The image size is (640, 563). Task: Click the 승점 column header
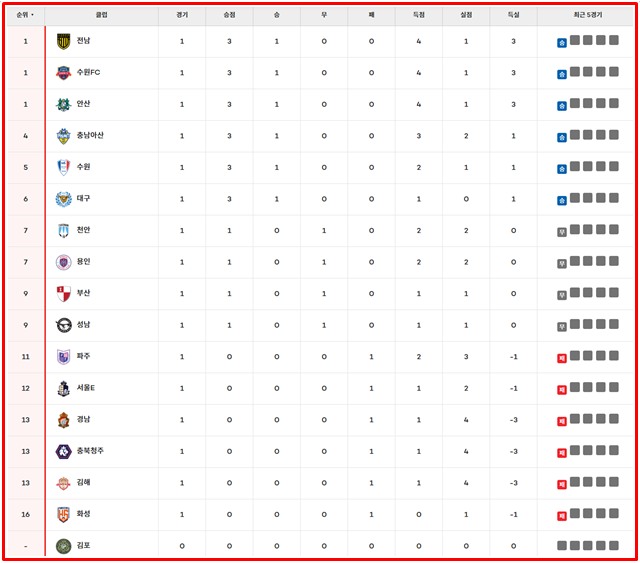229,16
